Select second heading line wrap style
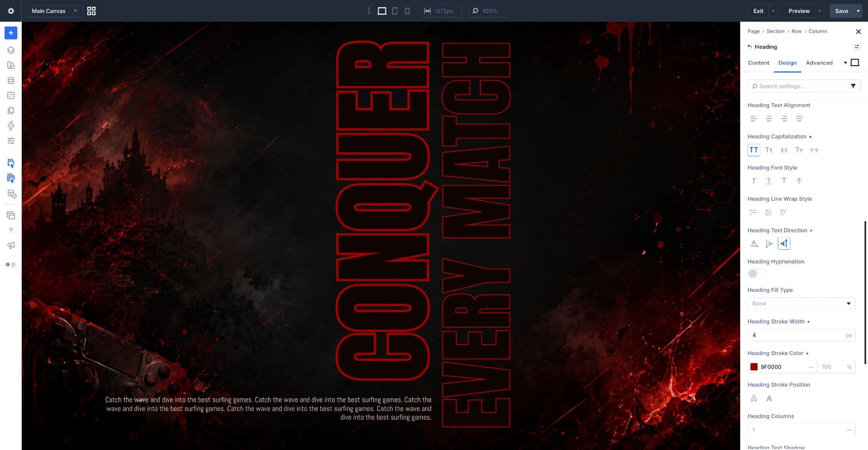 click(769, 212)
